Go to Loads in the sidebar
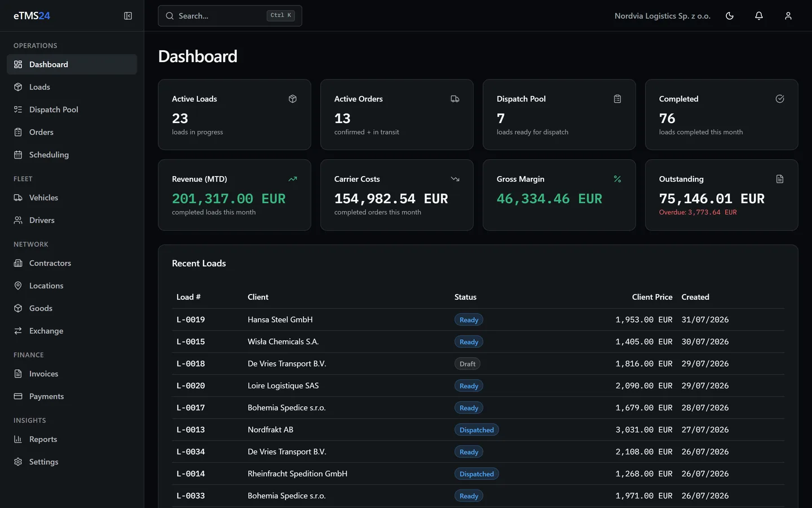The image size is (812, 508). tap(72, 87)
